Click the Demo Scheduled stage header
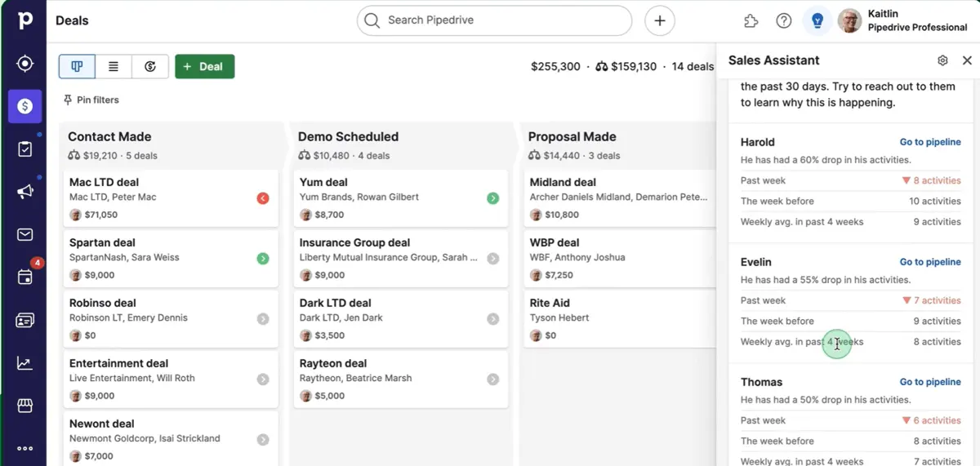The width and height of the screenshot is (980, 466). [348, 137]
